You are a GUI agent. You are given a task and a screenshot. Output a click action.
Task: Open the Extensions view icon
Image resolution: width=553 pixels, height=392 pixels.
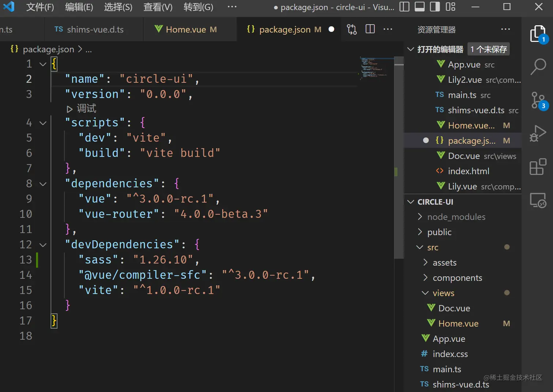[x=538, y=167]
